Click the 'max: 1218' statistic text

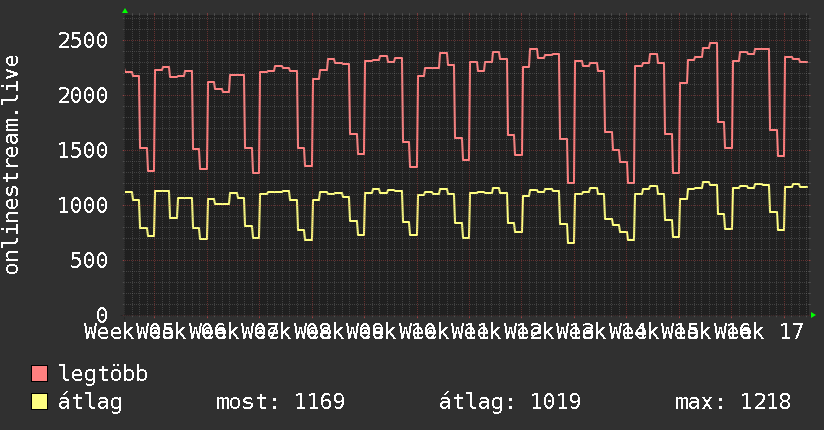pyautogui.click(x=733, y=402)
